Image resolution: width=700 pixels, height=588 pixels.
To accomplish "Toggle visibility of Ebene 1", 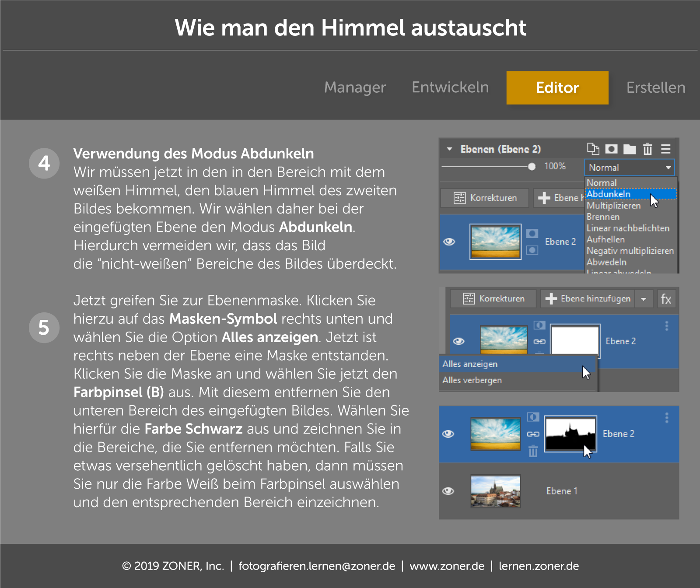I will click(x=448, y=491).
